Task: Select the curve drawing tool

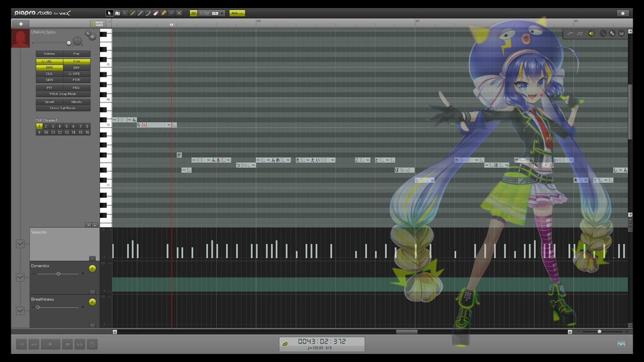Action: click(x=148, y=13)
